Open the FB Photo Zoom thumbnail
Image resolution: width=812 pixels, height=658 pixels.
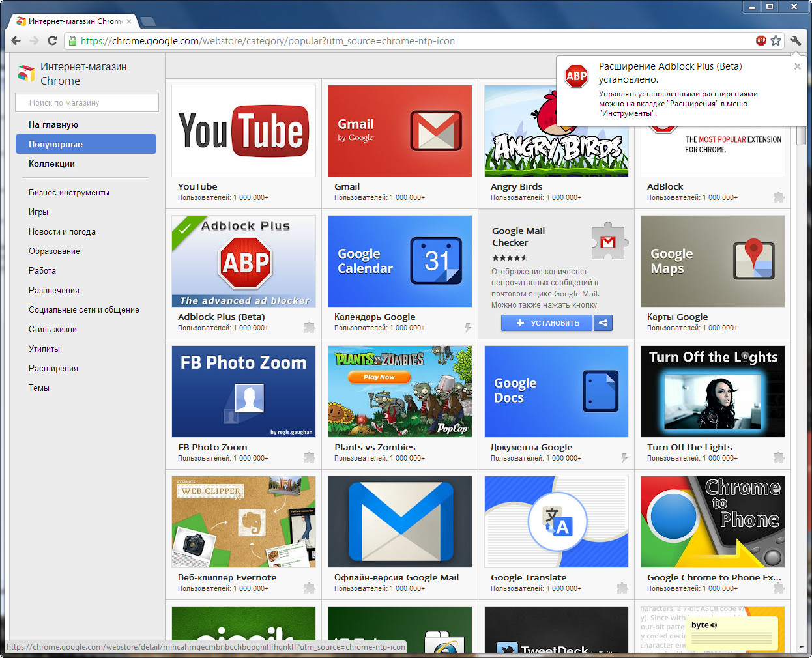point(244,392)
